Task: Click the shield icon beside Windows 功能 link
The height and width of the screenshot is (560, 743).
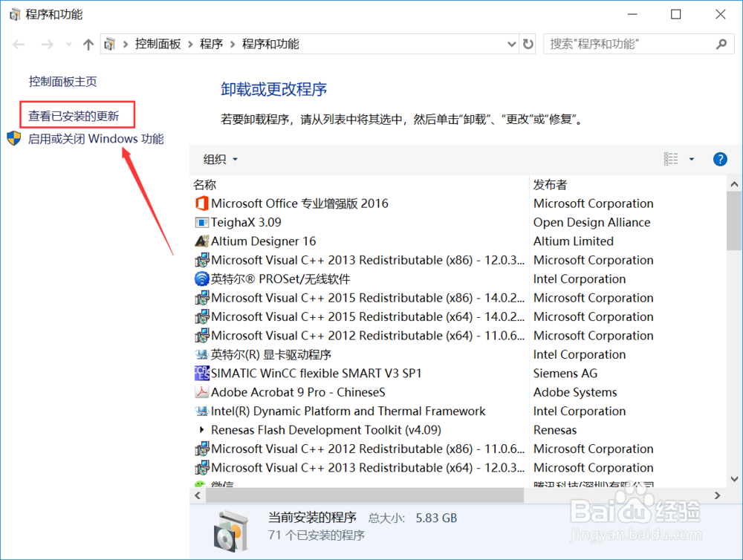Action: [x=13, y=138]
